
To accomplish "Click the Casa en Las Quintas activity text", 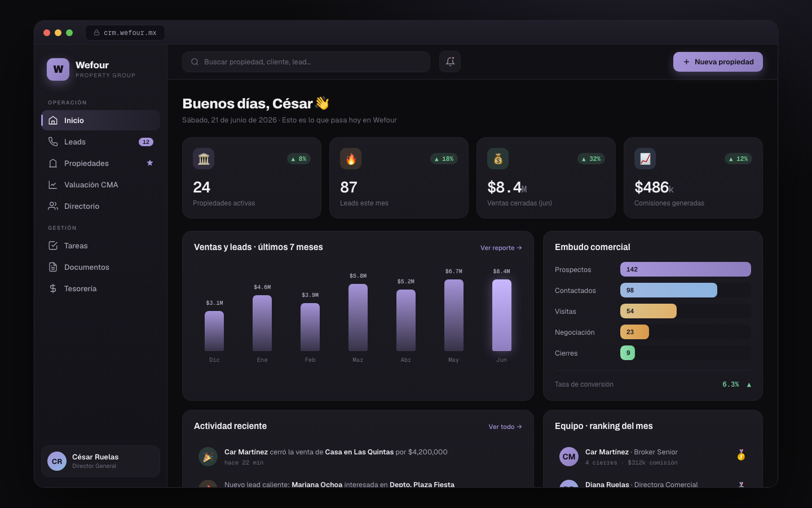I will 360,452.
